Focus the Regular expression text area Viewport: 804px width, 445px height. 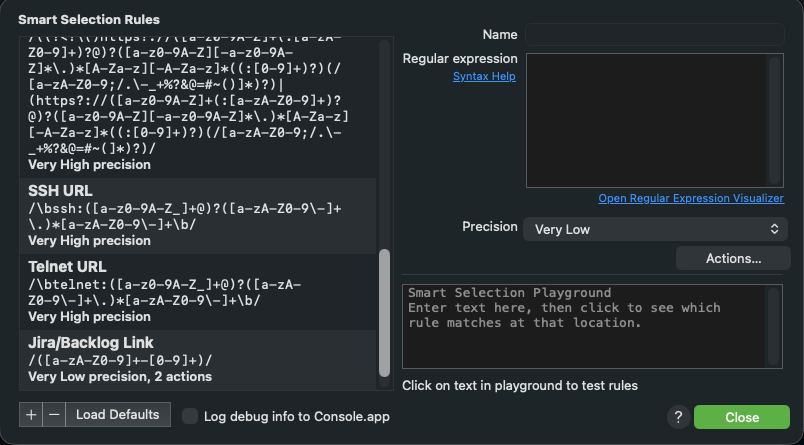tap(646, 120)
